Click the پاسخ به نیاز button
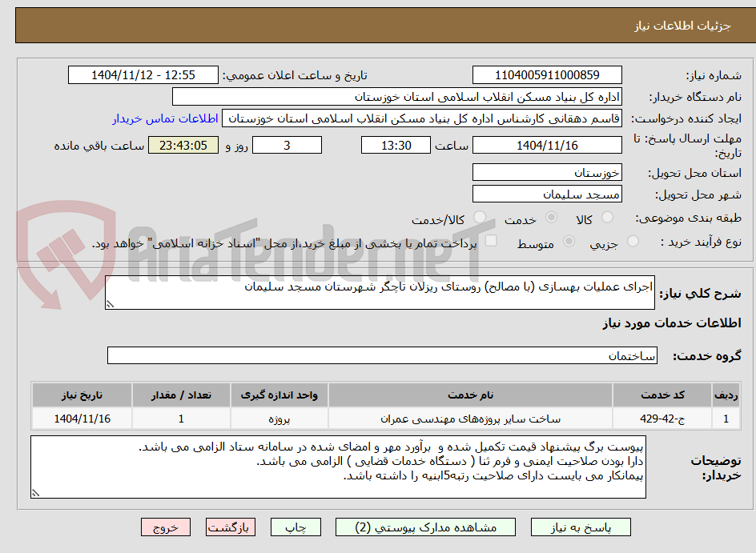Screen dimensions: 756x553 pos(581,527)
